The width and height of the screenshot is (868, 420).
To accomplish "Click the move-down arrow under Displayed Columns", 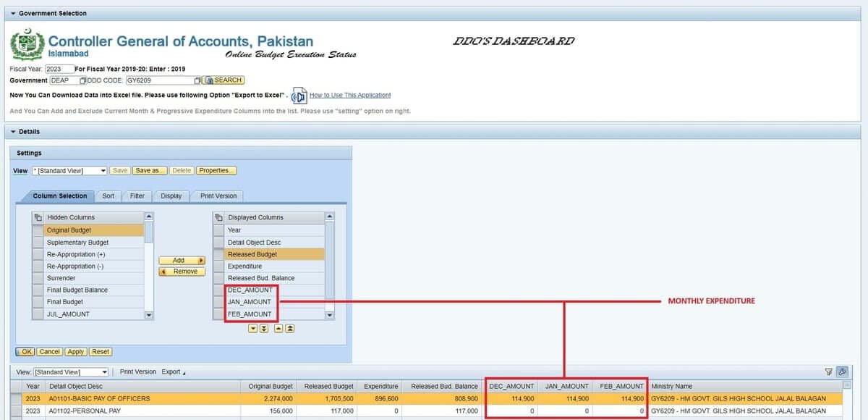I will click(x=252, y=328).
